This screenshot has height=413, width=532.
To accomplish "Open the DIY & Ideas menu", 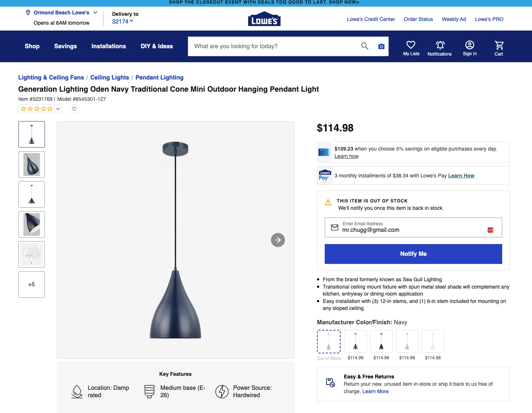I will point(156,46).
